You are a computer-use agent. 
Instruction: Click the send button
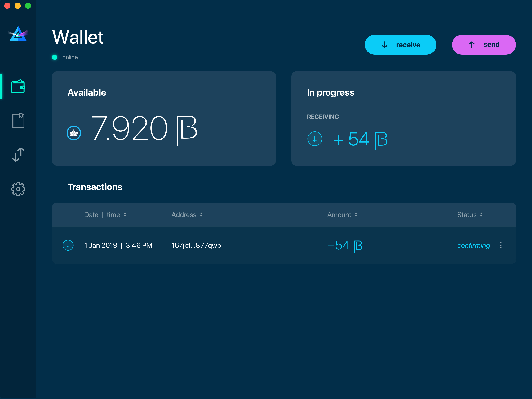coord(484,45)
